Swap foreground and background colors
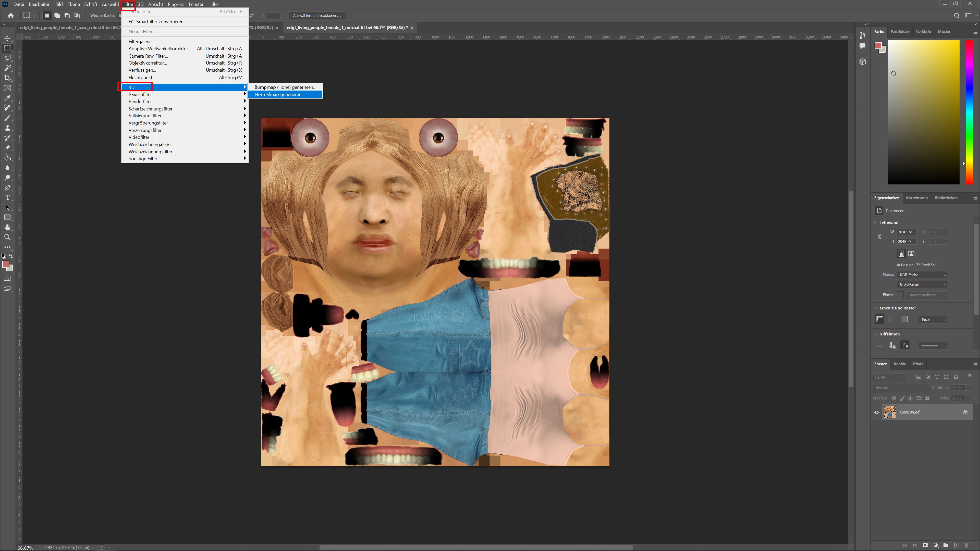 tap(11, 256)
